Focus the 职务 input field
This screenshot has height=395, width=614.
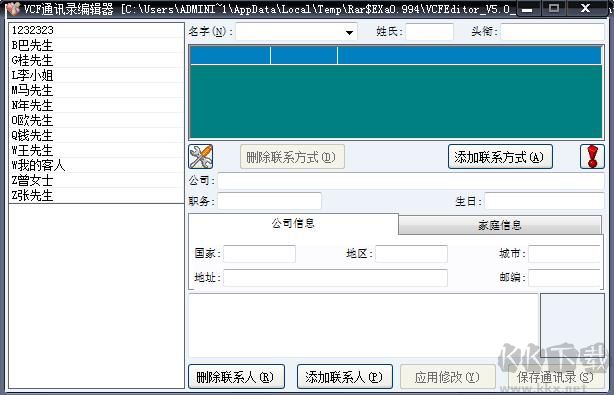click(x=269, y=201)
